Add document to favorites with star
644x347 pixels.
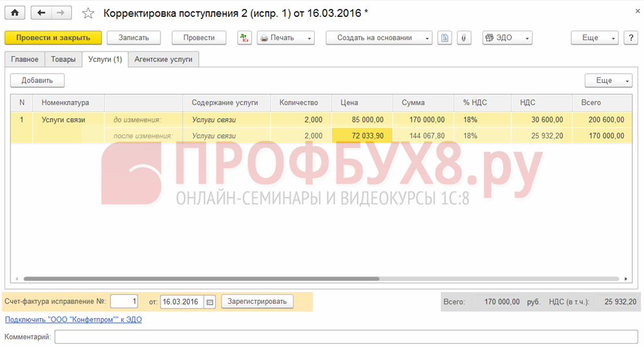coord(88,14)
